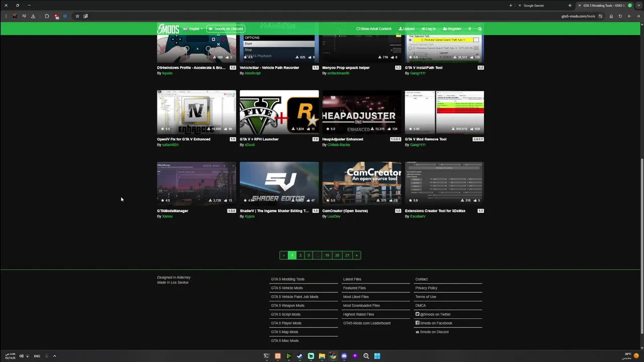Open GTA 5 Script Mods footer link
Image resolution: width=644 pixels, height=362 pixels.
pyautogui.click(x=286, y=314)
